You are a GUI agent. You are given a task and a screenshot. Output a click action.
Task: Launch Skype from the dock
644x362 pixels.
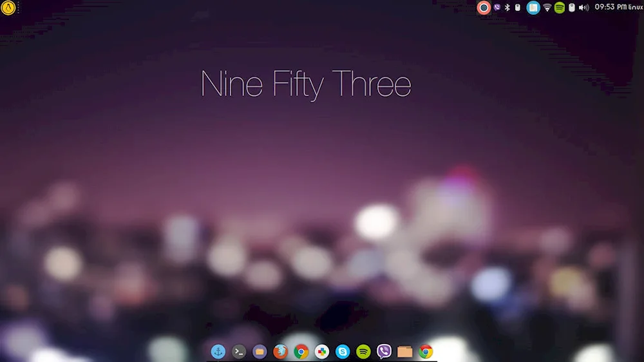pyautogui.click(x=343, y=352)
